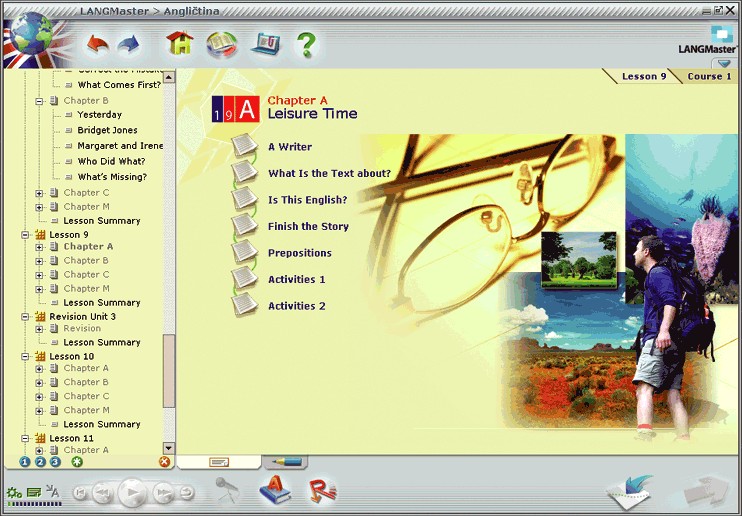Collapse the Lesson 10 tree node

click(26, 357)
